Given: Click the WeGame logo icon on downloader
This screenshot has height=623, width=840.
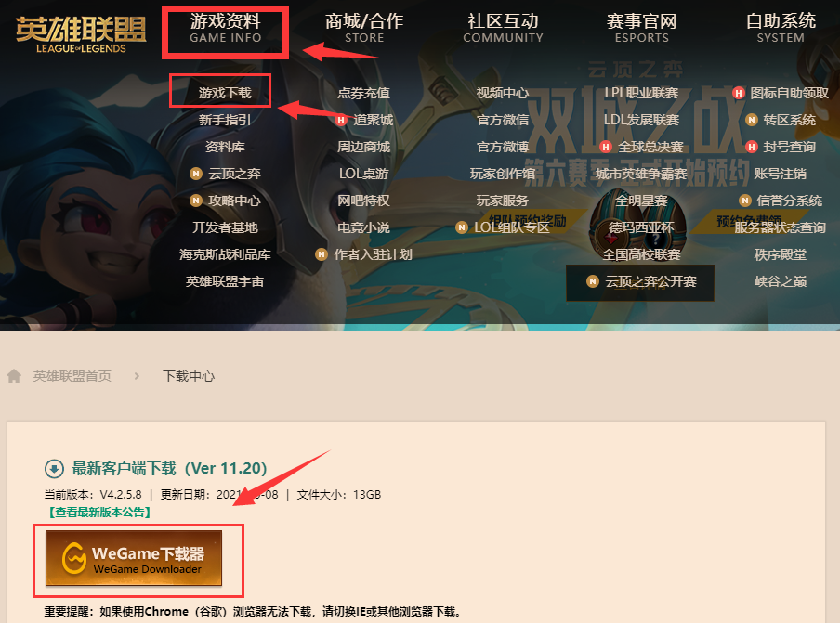Looking at the screenshot, I should tap(74, 558).
